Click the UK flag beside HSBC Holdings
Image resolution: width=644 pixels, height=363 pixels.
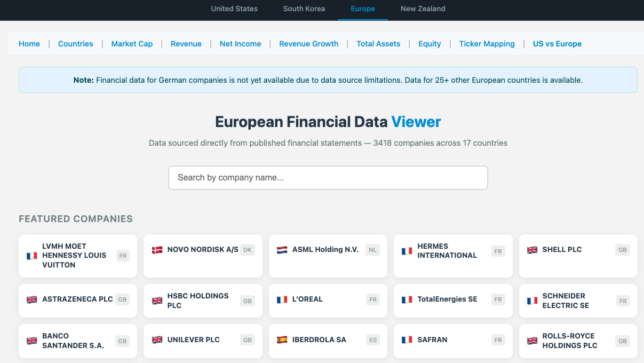[157, 301]
